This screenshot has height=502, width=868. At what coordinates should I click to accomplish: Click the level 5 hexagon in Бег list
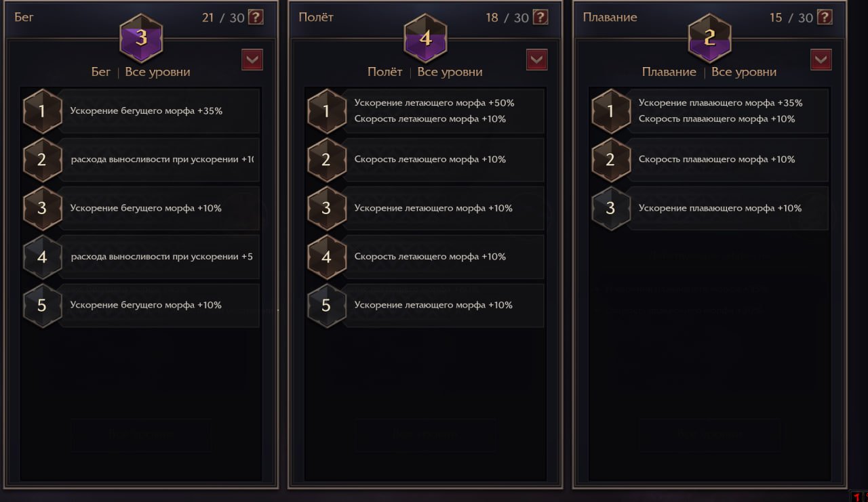pyautogui.click(x=42, y=306)
